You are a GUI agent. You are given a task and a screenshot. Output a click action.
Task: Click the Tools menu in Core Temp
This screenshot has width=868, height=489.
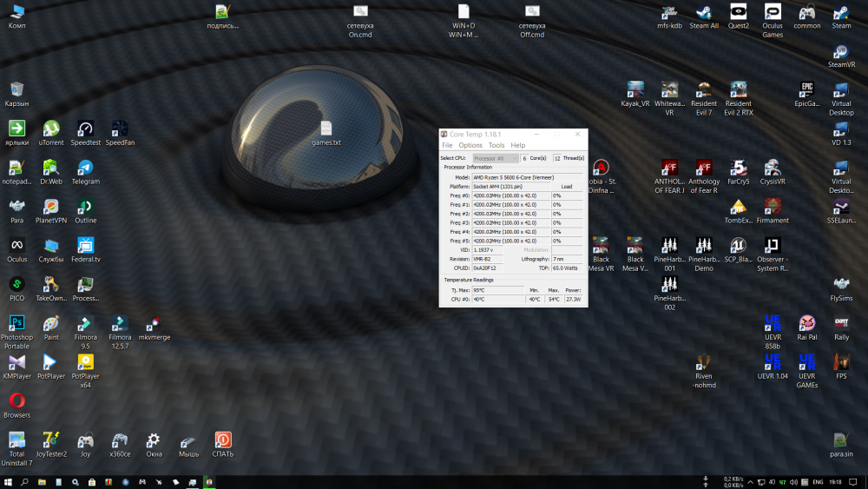tap(496, 145)
